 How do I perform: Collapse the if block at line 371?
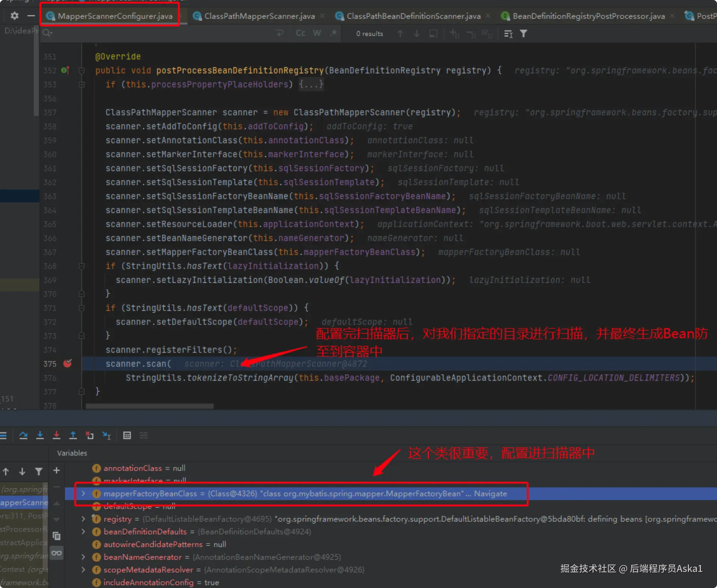[81, 308]
